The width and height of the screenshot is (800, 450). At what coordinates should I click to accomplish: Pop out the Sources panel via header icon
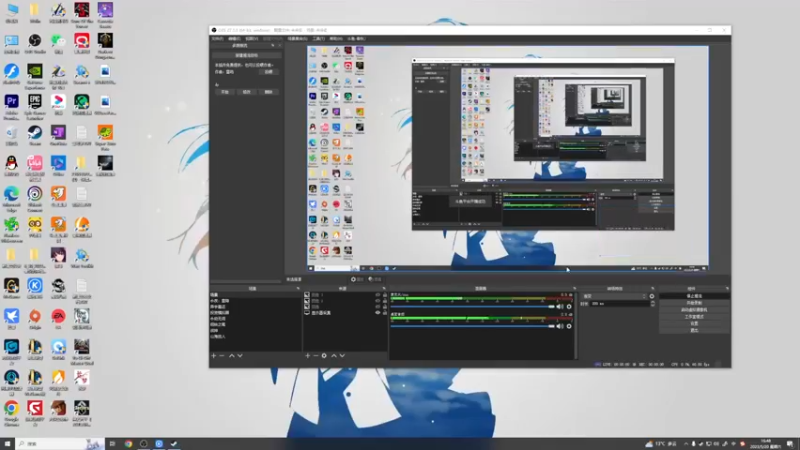click(384, 288)
